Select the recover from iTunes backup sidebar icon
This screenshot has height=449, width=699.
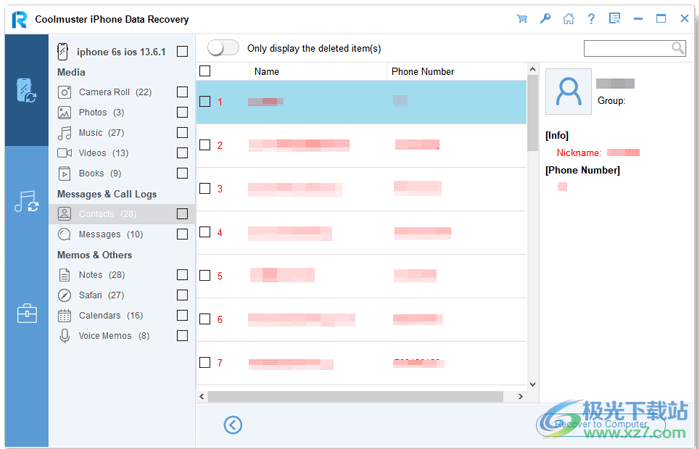click(26, 202)
